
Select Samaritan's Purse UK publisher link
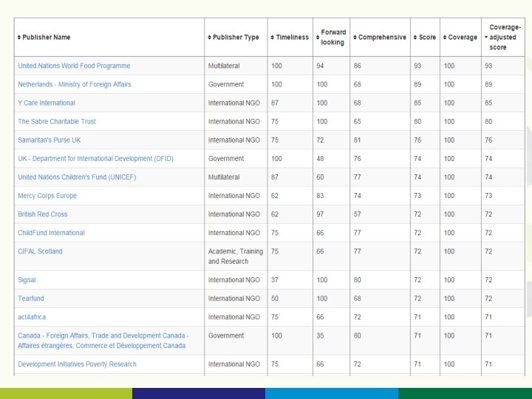tap(50, 140)
